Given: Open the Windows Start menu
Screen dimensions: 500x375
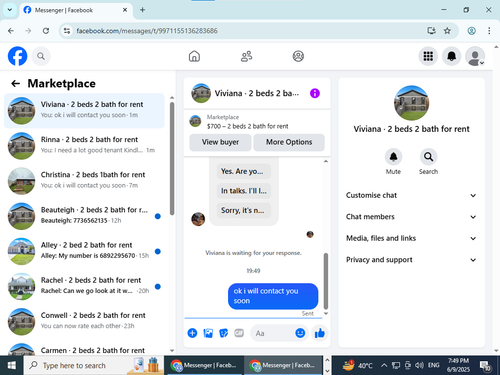Looking at the screenshot, I should pyautogui.click(x=12, y=365).
